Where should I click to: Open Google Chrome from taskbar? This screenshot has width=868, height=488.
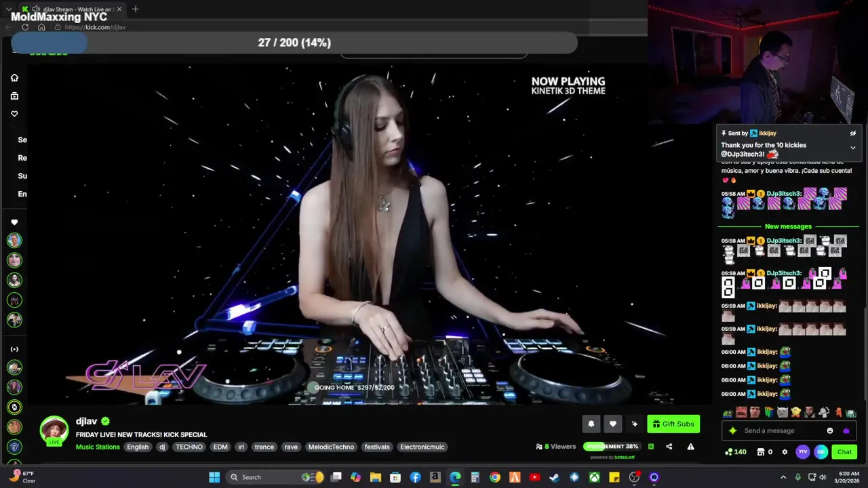coord(495,477)
